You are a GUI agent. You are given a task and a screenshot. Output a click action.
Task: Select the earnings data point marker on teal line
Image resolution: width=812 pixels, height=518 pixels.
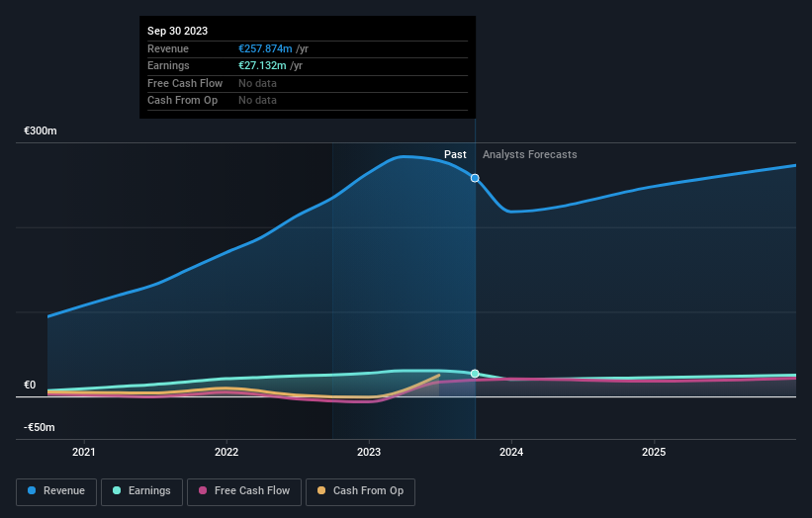click(x=475, y=374)
